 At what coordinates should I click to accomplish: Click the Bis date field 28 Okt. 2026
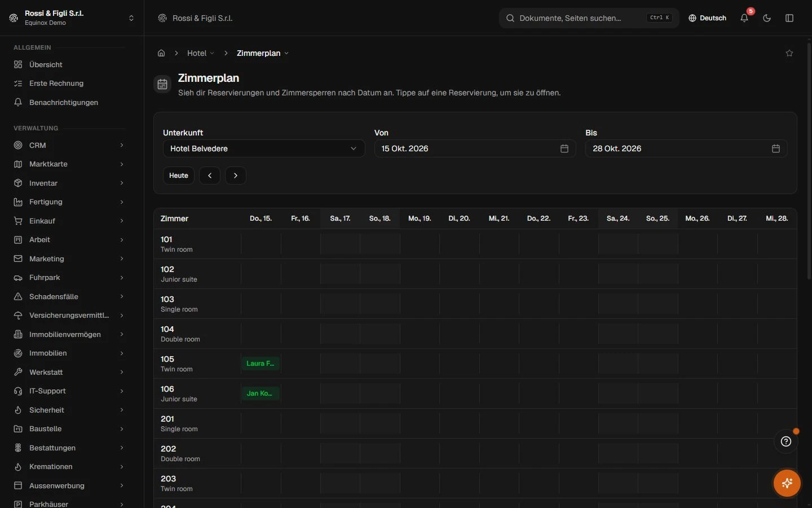pos(686,148)
